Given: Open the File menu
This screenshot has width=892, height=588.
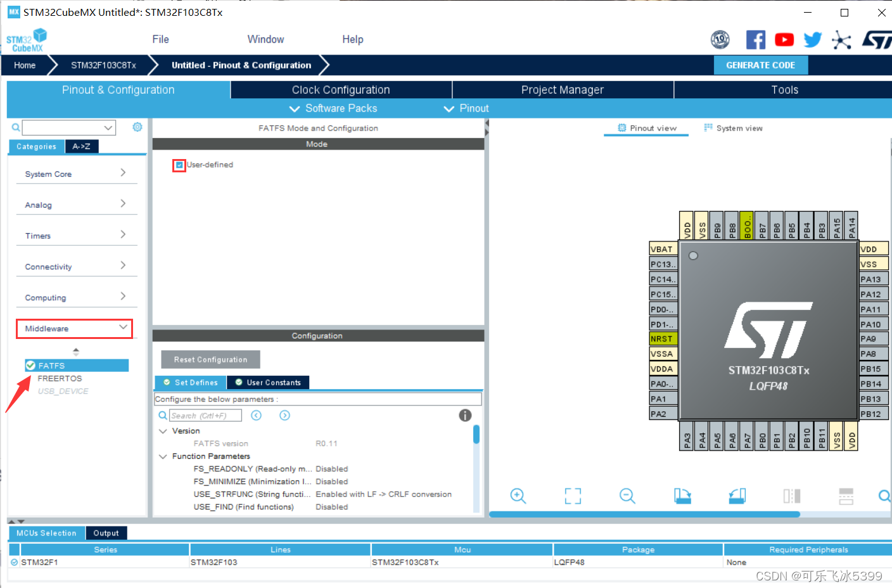Looking at the screenshot, I should (160, 39).
